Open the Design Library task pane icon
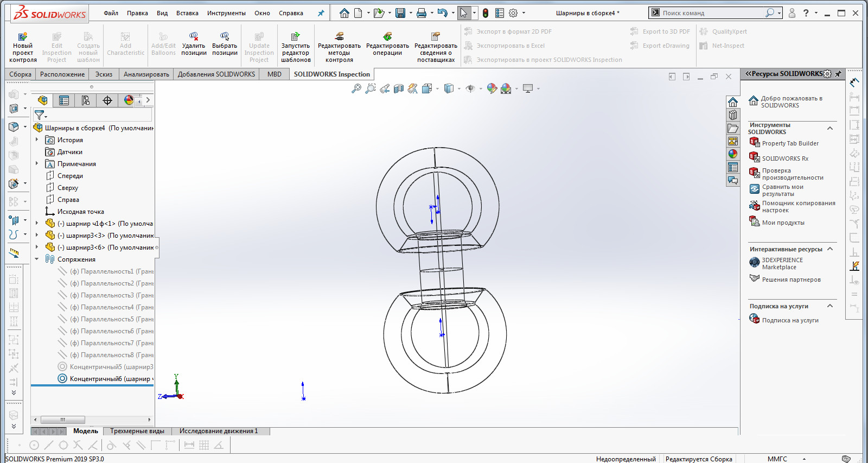The height and width of the screenshot is (463, 868). [x=733, y=115]
